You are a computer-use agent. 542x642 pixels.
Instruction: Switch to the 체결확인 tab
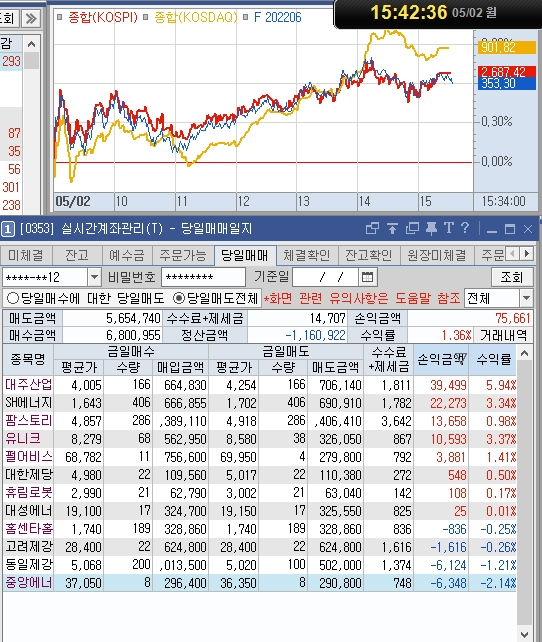point(307,255)
